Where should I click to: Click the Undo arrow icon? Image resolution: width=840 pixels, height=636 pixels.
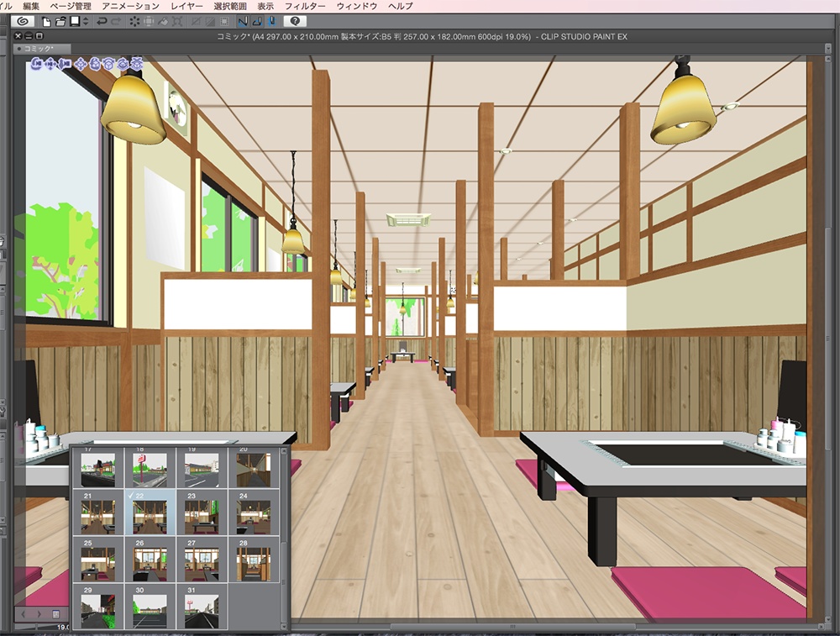click(x=103, y=24)
